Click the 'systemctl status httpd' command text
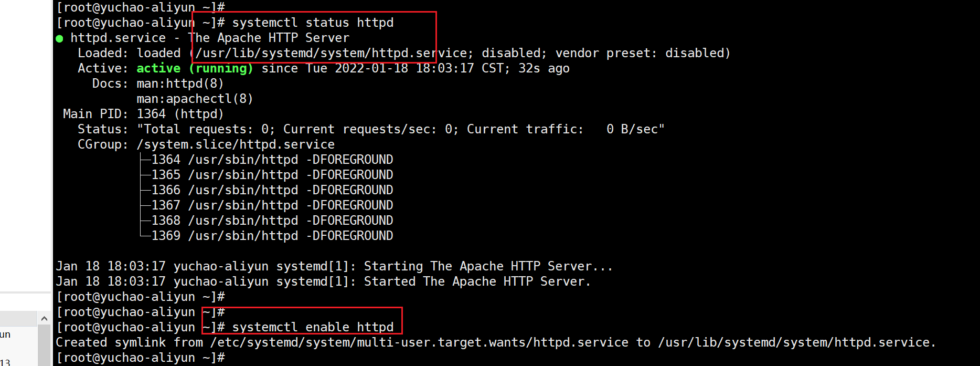The height and width of the screenshot is (366, 980). click(313, 23)
